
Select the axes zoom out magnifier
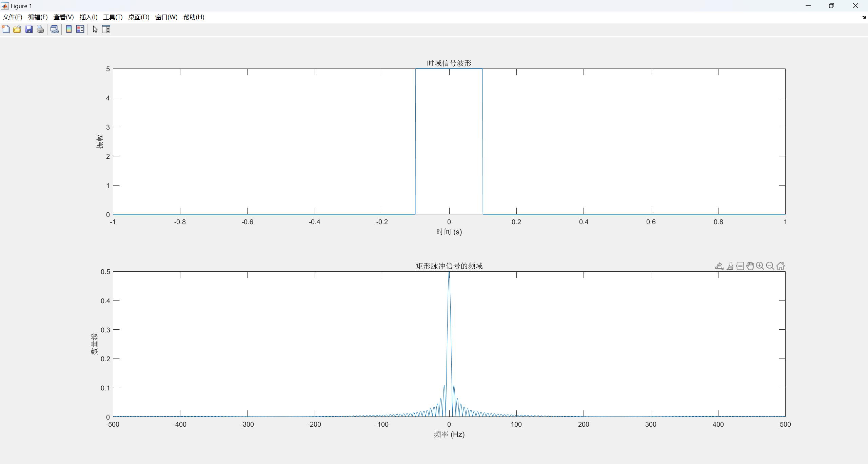coord(770,266)
